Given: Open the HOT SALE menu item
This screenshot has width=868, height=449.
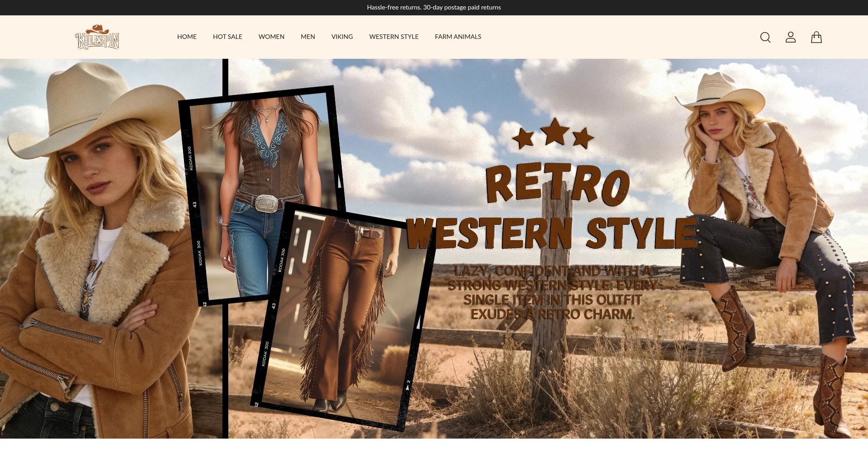Looking at the screenshot, I should pyautogui.click(x=227, y=37).
